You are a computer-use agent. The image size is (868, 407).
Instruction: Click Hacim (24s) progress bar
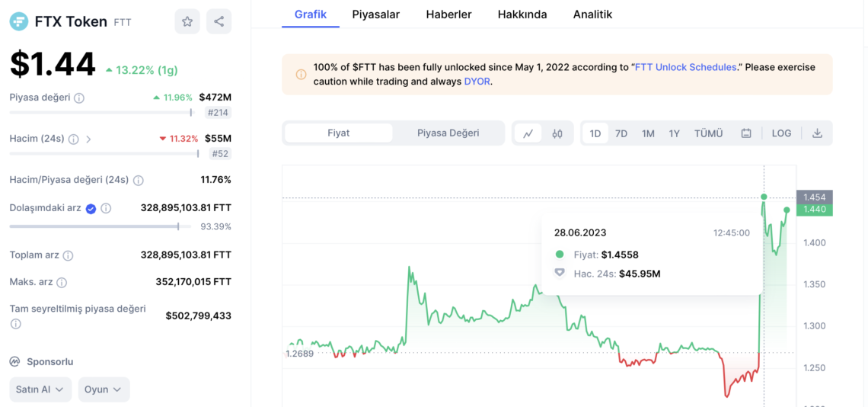(x=104, y=154)
